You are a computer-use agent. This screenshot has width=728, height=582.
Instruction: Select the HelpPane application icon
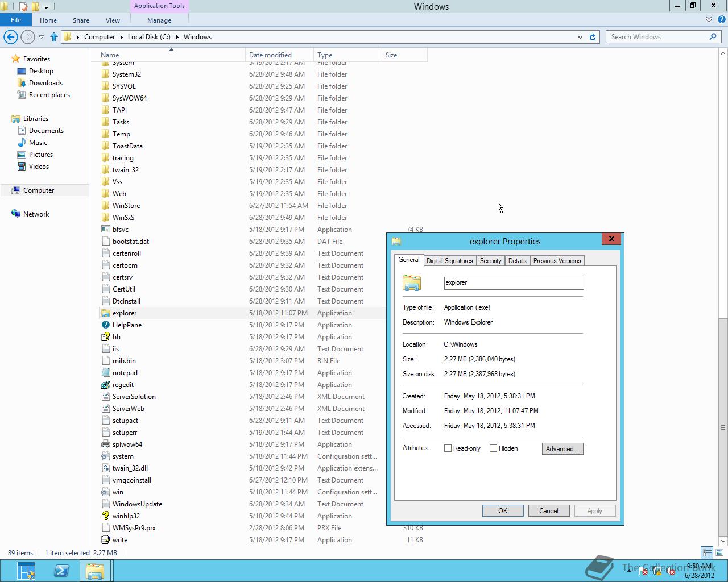coord(105,325)
